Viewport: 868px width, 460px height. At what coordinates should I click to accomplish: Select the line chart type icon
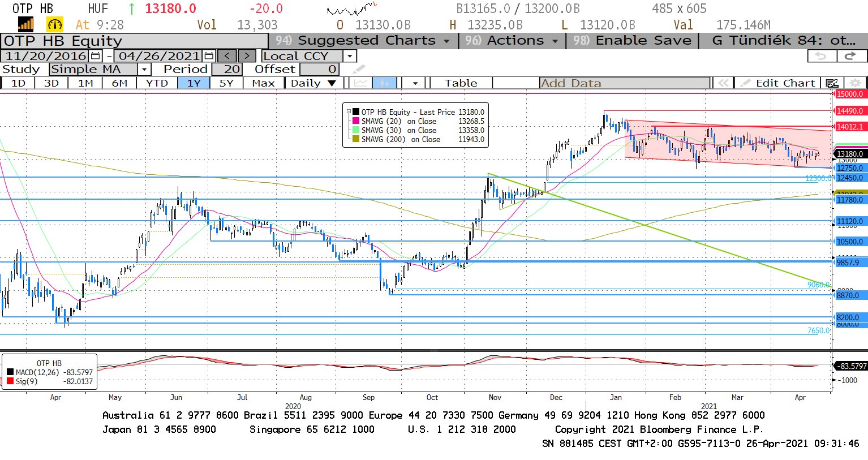coord(360,83)
